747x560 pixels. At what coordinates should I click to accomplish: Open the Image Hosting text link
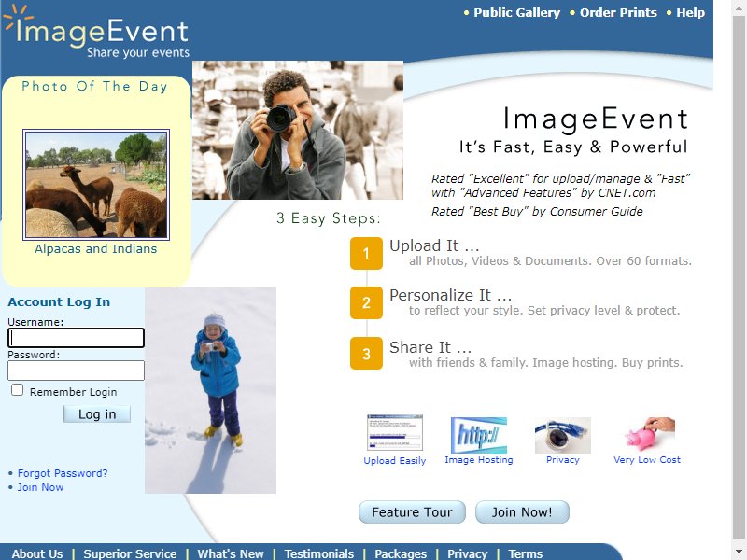tap(479, 460)
